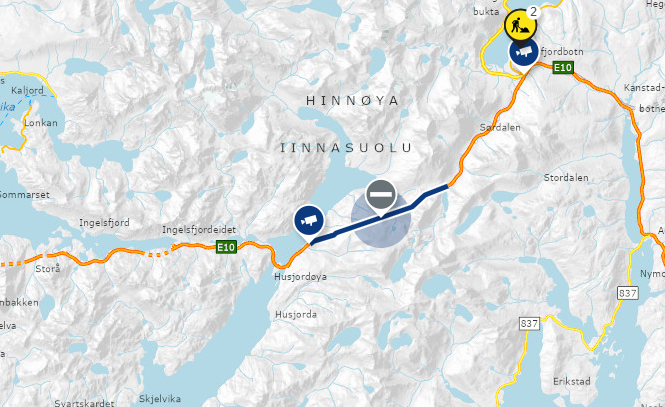Click the Stordalen place name
This screenshot has height=407, width=665.
pos(566,178)
